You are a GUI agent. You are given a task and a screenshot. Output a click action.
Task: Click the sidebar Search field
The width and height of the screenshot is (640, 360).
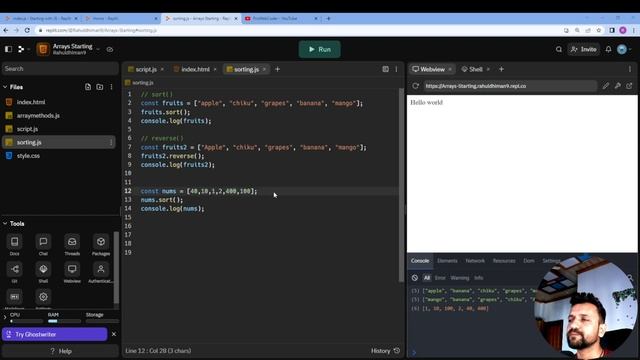[60, 69]
